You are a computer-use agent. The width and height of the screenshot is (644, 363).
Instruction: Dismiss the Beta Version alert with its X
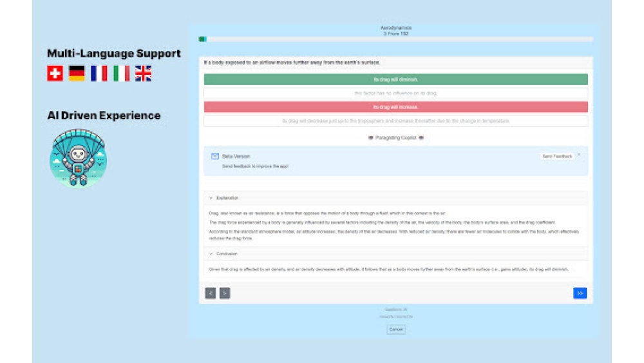click(x=579, y=155)
